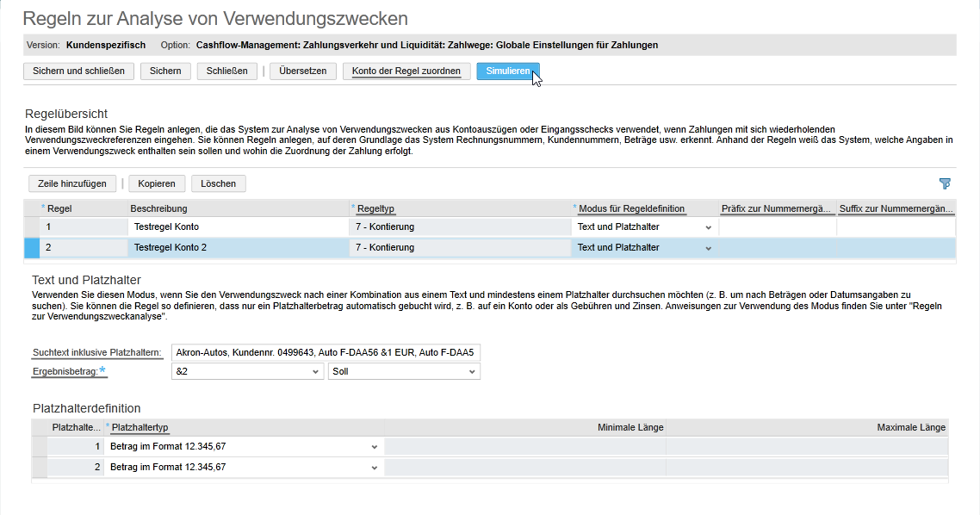This screenshot has width=980, height=515.
Task: Select row selector for rule 1
Action: tap(32, 226)
